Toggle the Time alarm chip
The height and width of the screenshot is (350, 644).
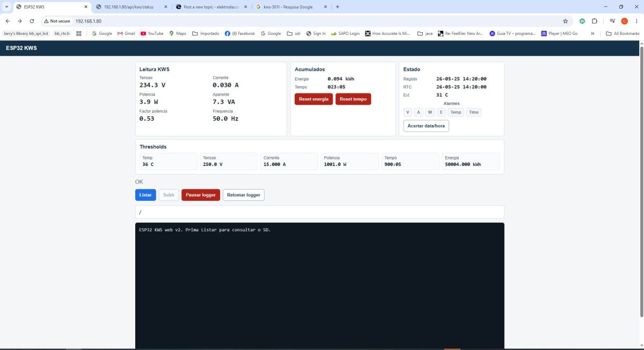pos(474,112)
